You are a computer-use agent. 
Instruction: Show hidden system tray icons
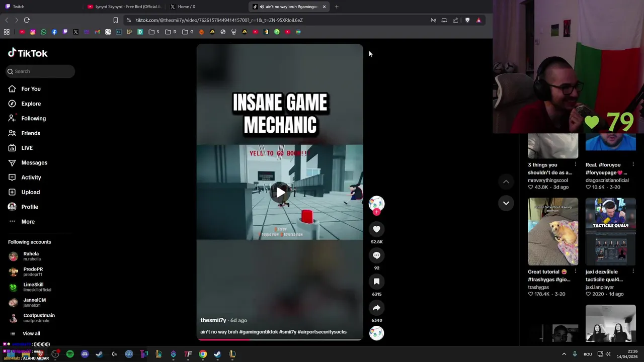click(564, 354)
